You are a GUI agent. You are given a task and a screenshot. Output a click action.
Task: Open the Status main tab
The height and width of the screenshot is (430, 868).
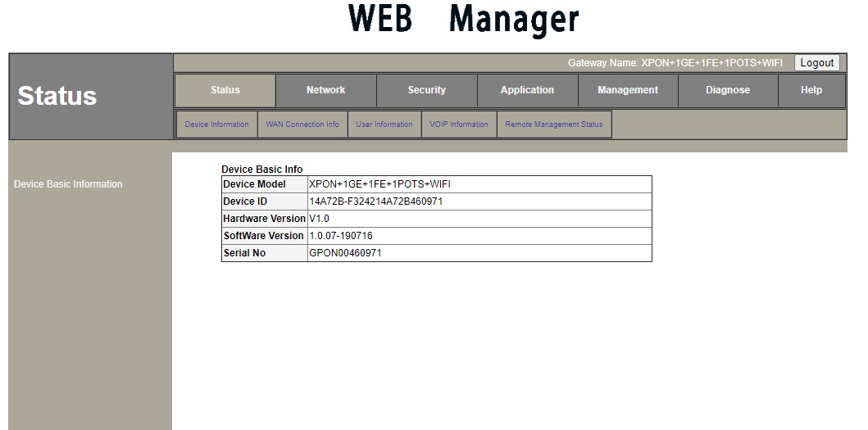[225, 90]
